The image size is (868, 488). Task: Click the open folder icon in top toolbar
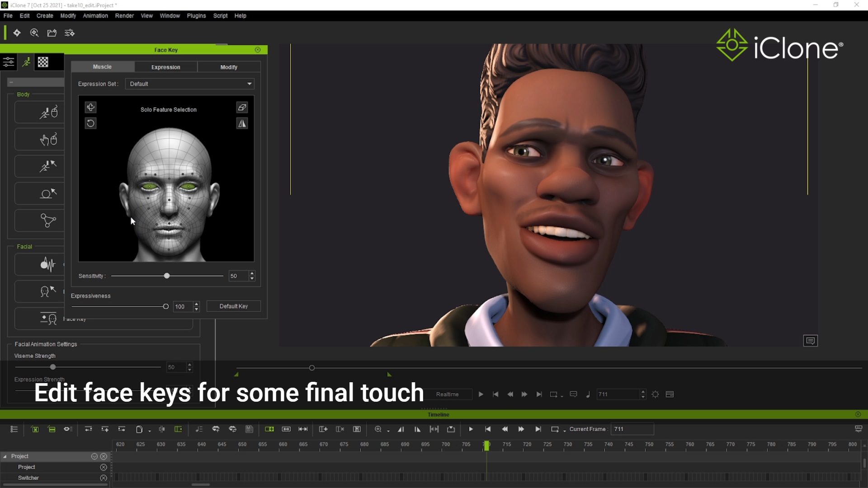(x=52, y=33)
